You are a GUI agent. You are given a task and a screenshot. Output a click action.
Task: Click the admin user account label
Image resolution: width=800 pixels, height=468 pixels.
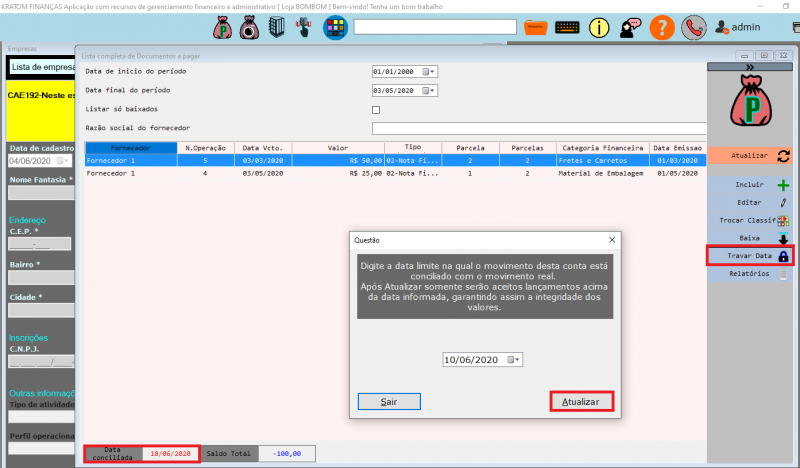[x=746, y=28]
